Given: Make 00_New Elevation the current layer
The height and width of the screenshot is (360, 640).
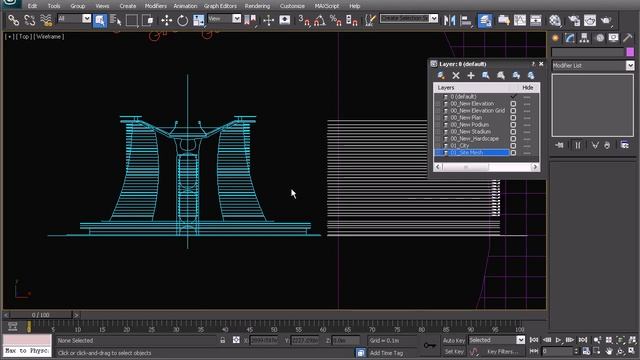Looking at the screenshot, I should click(513, 104).
